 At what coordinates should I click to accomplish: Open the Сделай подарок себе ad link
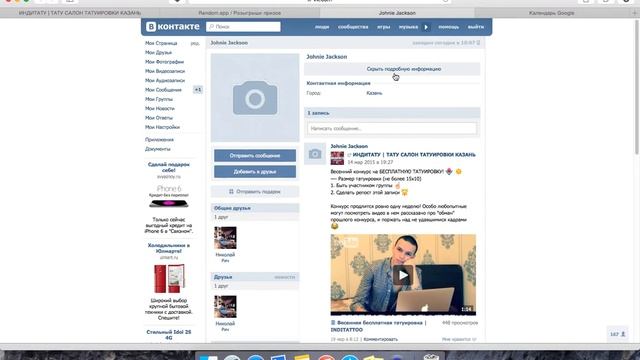[x=169, y=167]
